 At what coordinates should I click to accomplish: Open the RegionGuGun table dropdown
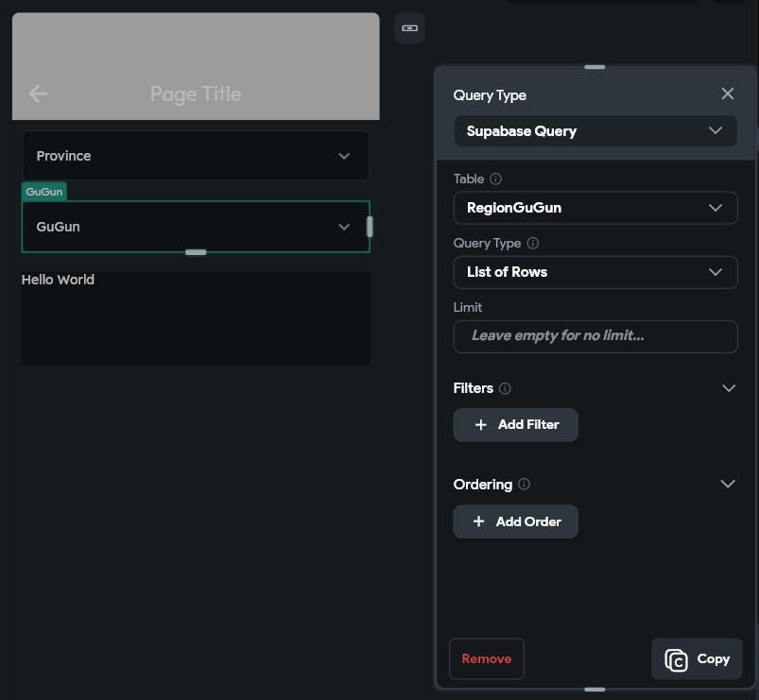(595, 208)
